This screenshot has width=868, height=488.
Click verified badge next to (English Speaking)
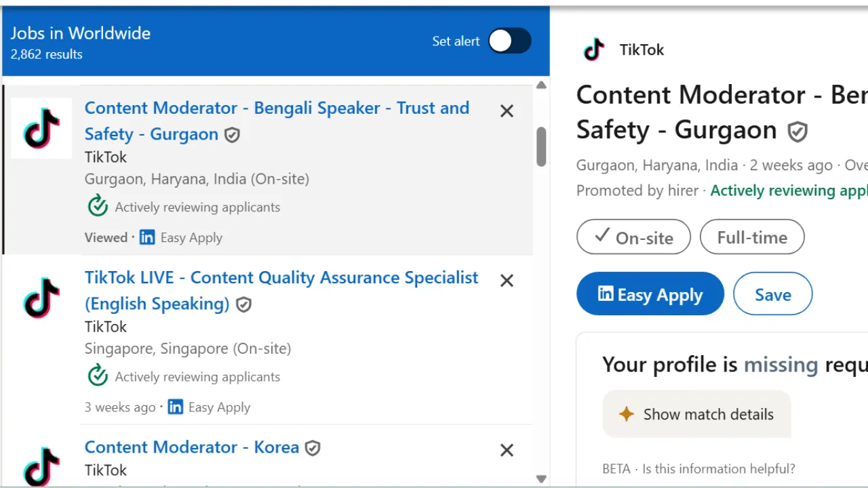click(243, 304)
